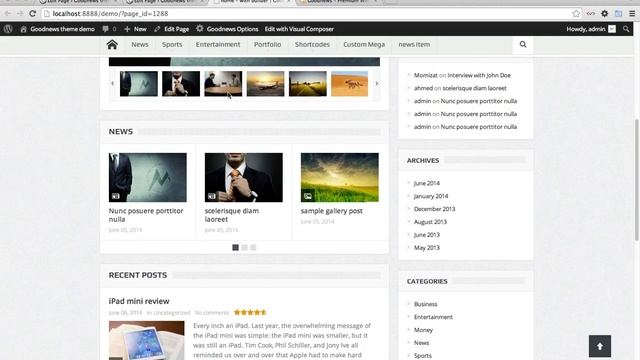Click the admin user avatar icon
The height and width of the screenshot is (360, 640).
pyautogui.click(x=612, y=29)
